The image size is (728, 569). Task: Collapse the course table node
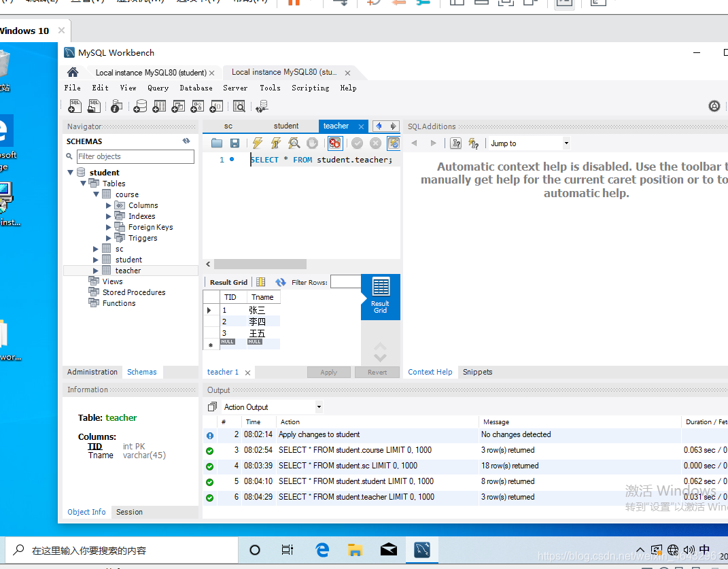(x=96, y=194)
